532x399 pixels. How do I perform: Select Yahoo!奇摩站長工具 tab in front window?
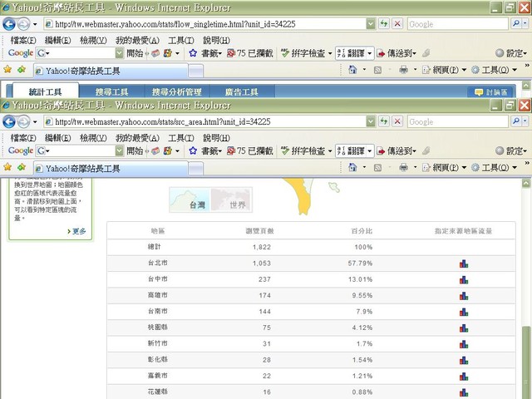click(x=111, y=168)
